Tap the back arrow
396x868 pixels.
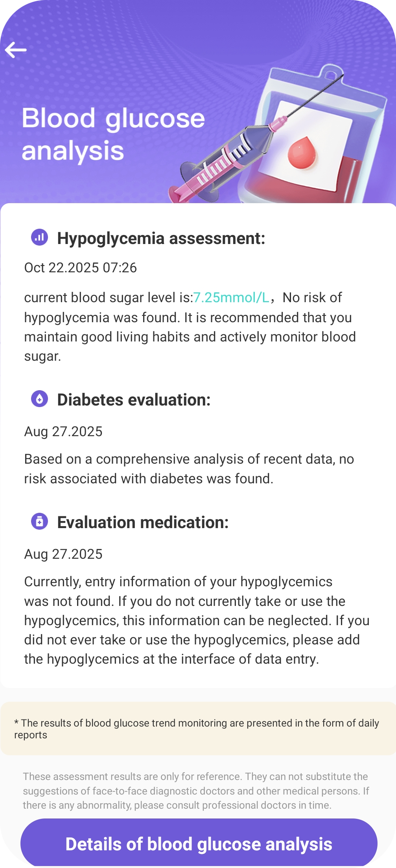(16, 50)
